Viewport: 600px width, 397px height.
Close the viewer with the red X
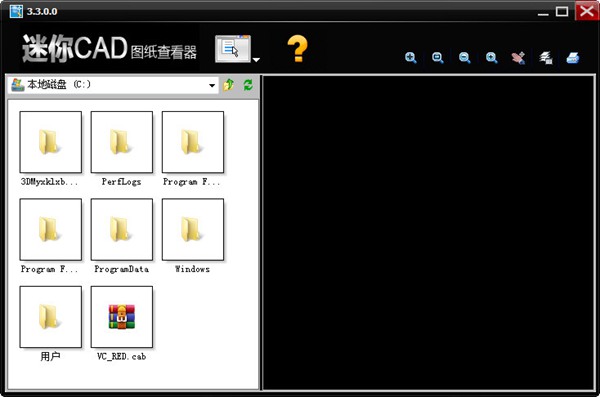[587, 11]
